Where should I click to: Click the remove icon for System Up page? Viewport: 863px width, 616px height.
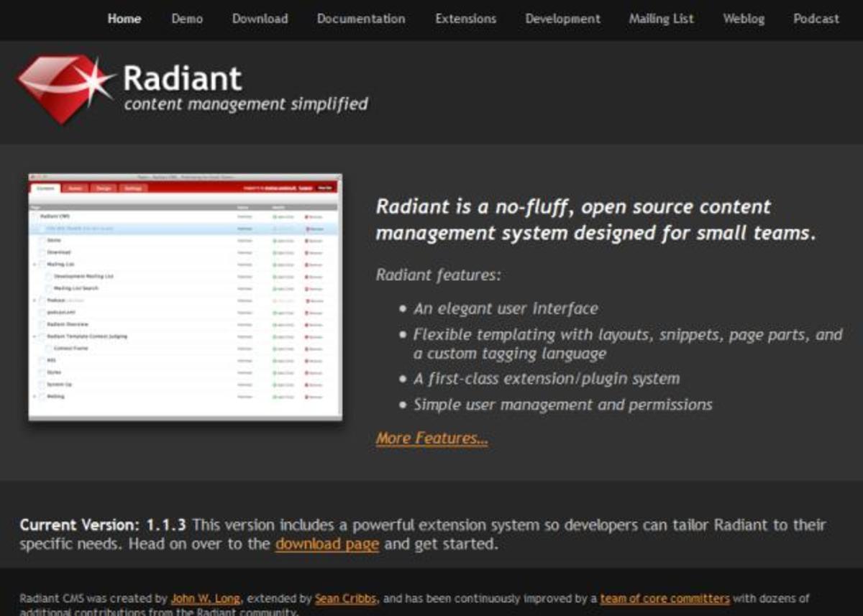pos(310,385)
